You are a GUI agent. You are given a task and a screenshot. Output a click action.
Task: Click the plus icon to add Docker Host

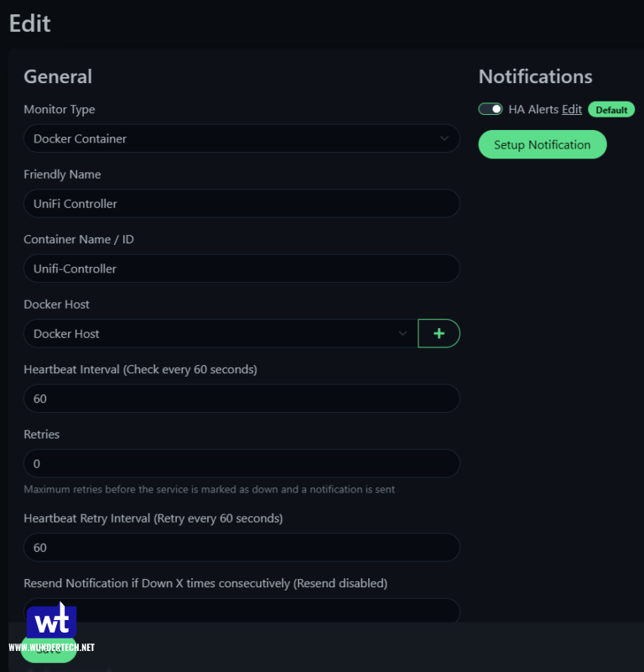click(x=439, y=333)
